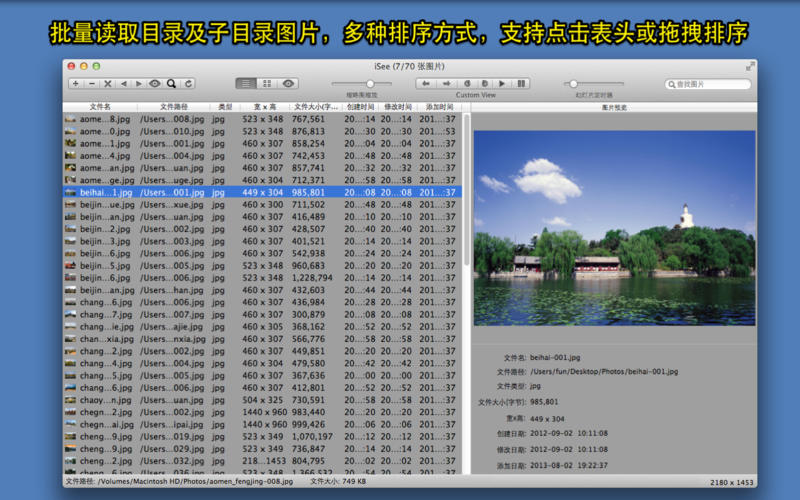Click the refresh circular arrow icon
This screenshot has height=500, width=800.
click(188, 84)
